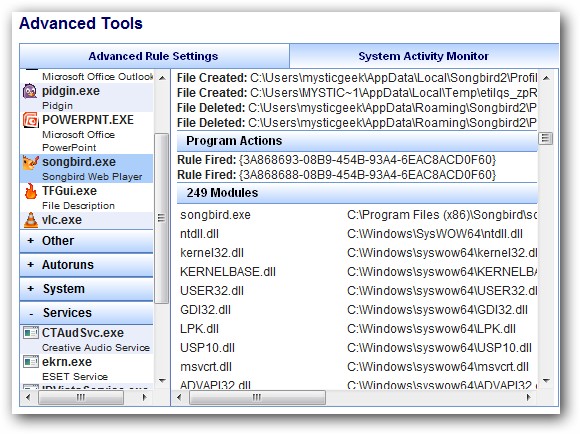Select songbird.exe process entry
580x434 pixels.
click(x=87, y=168)
